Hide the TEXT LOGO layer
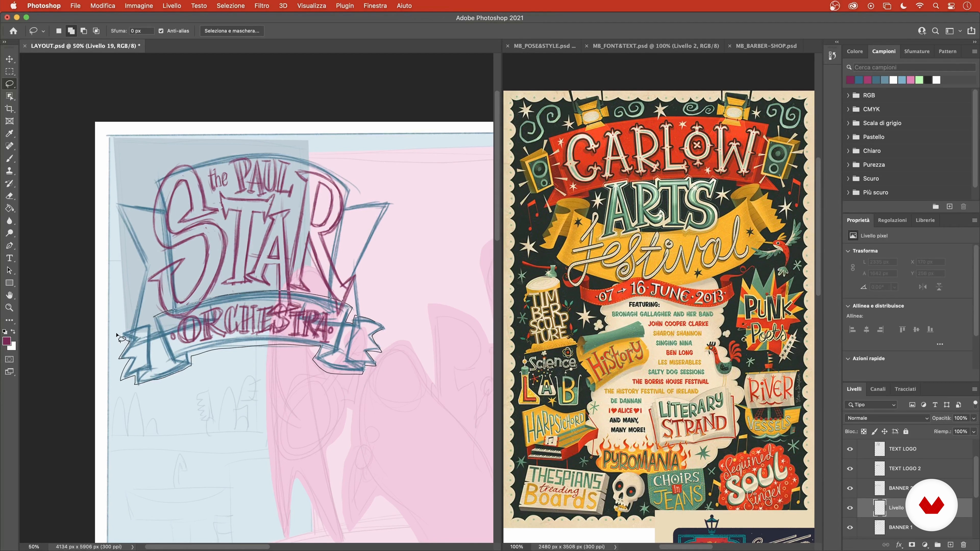This screenshot has height=551, width=980. coord(850,449)
